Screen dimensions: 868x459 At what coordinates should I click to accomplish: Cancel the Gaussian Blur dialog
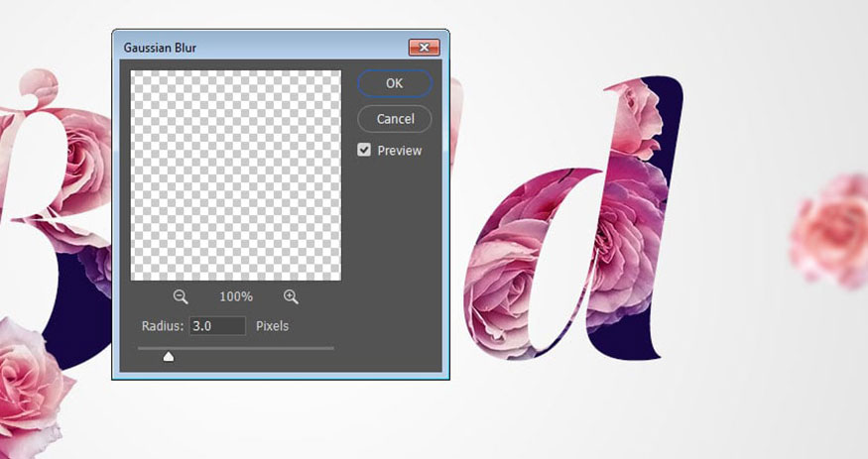click(395, 119)
